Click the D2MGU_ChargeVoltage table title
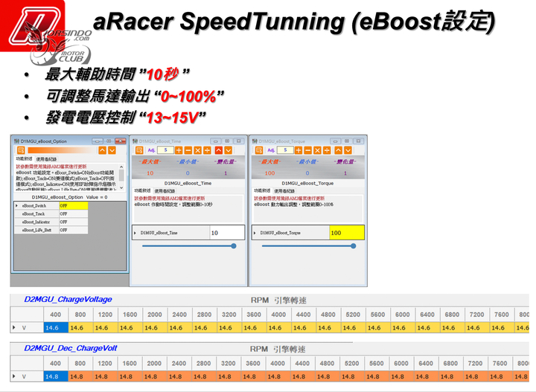Screen dimensions: 536x392 (68, 300)
